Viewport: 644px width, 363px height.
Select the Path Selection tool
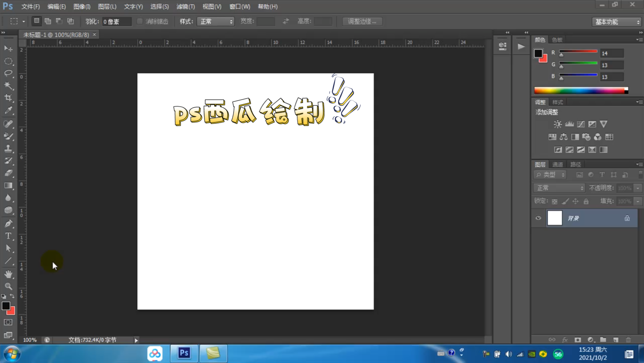[8, 248]
